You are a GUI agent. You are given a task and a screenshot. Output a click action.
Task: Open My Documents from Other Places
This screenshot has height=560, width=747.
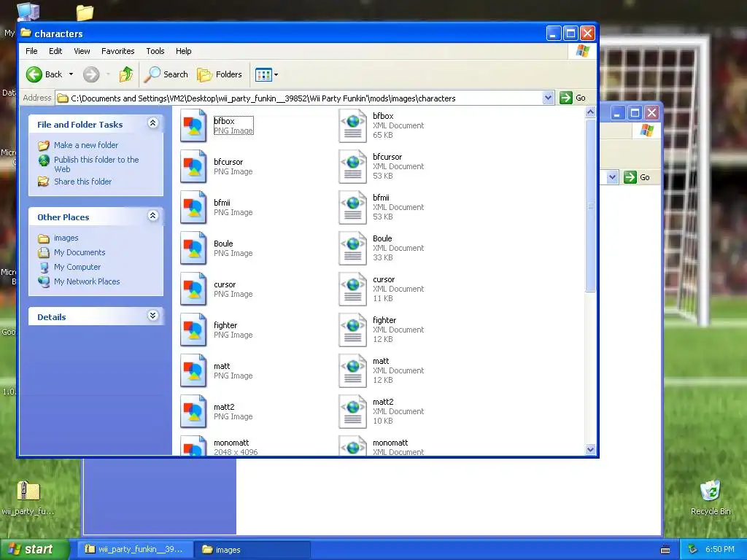pyautogui.click(x=80, y=252)
